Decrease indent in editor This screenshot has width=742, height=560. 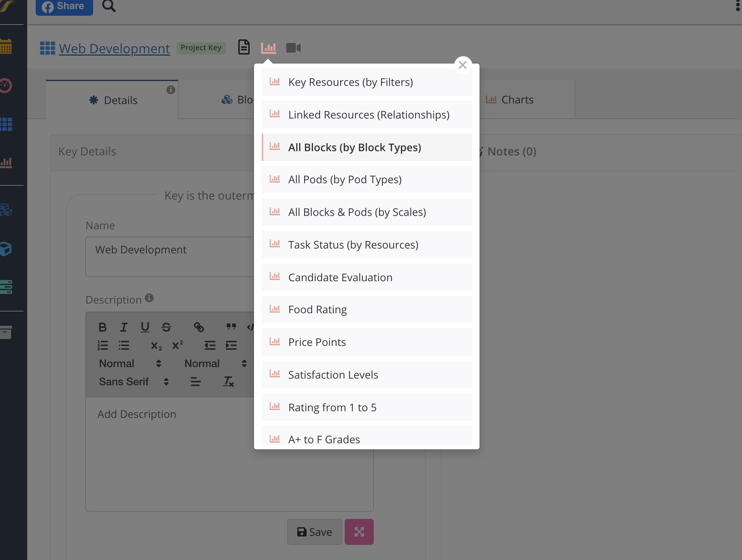(210, 345)
